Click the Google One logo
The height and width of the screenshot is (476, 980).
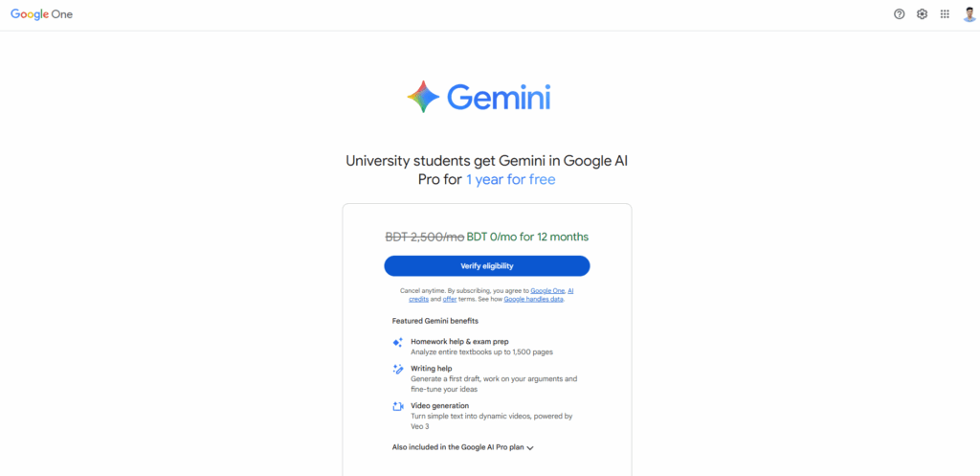[42, 14]
